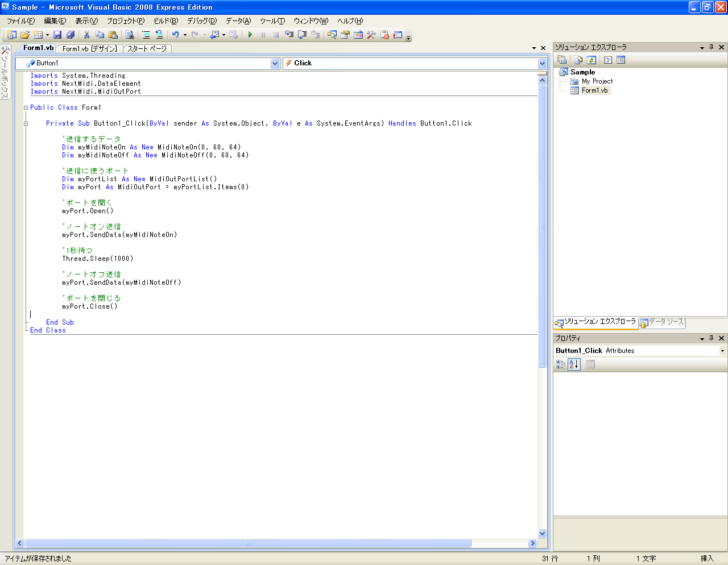Switch Properties panel to Categorized view
The width and height of the screenshot is (728, 565).
(x=560, y=364)
